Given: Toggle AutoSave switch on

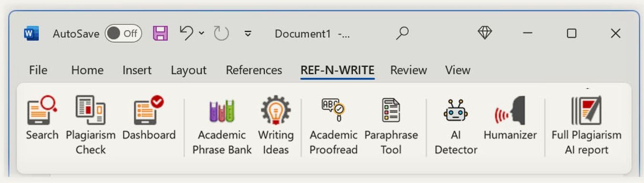Looking at the screenshot, I should pyautogui.click(x=123, y=33).
